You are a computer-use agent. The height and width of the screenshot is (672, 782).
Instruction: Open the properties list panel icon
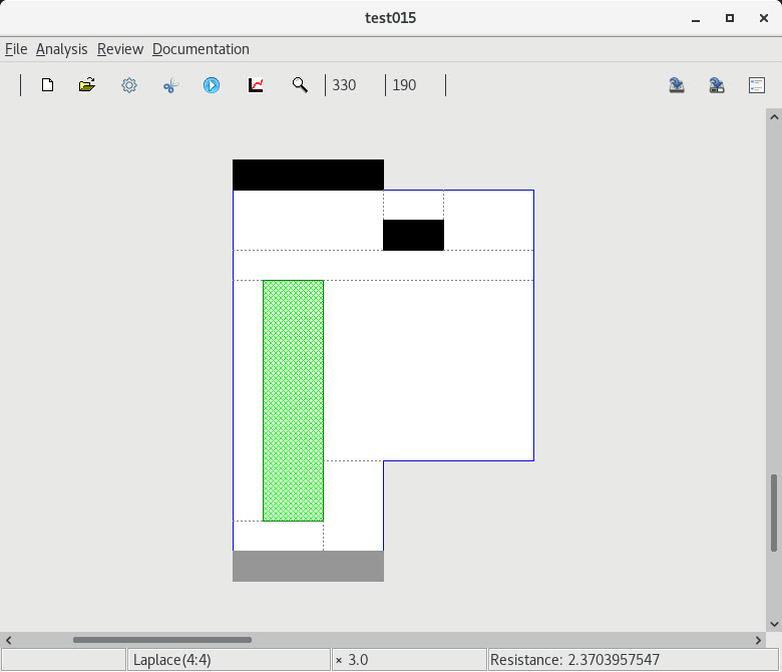[757, 85]
